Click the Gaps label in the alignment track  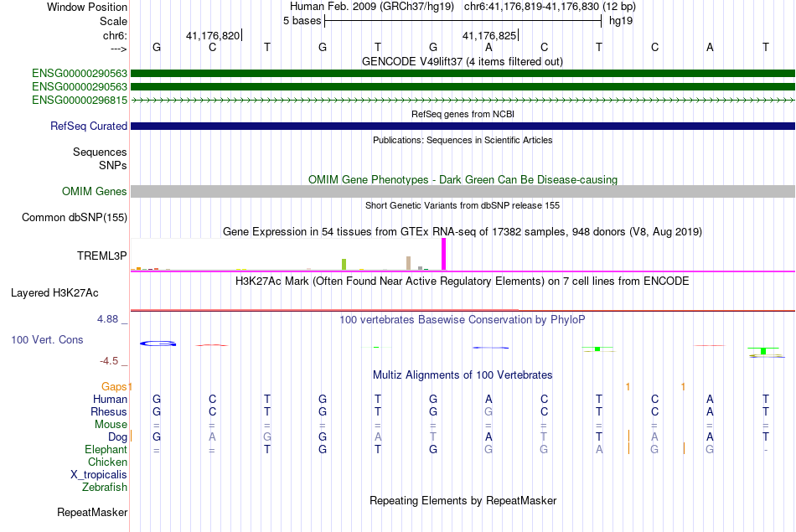point(114,387)
